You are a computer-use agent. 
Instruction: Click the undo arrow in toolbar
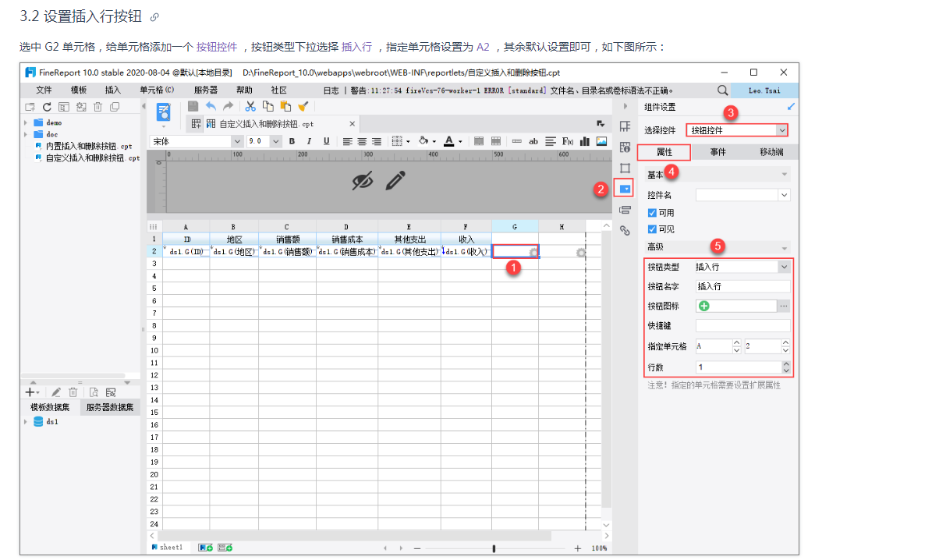[211, 107]
